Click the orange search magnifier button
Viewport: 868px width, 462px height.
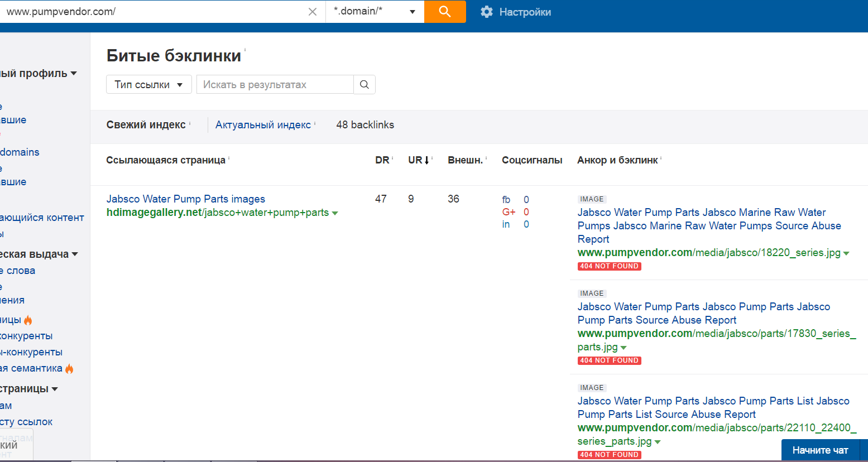(445, 11)
